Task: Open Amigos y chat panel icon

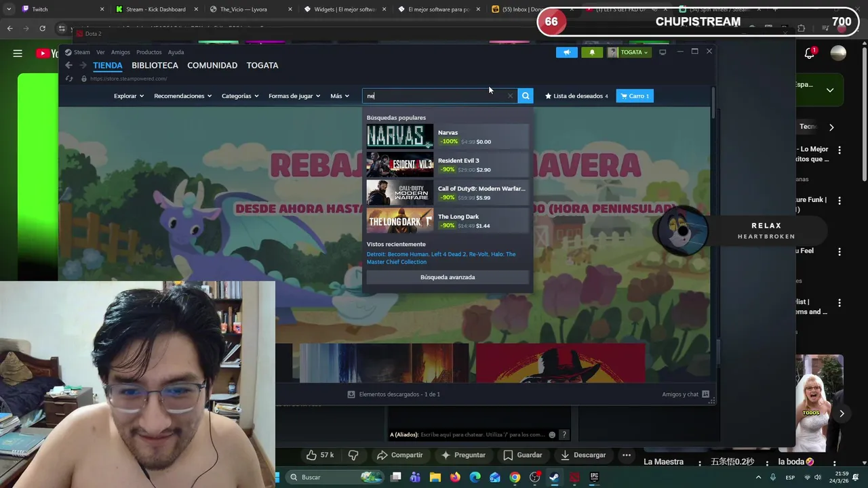Action: tap(705, 394)
